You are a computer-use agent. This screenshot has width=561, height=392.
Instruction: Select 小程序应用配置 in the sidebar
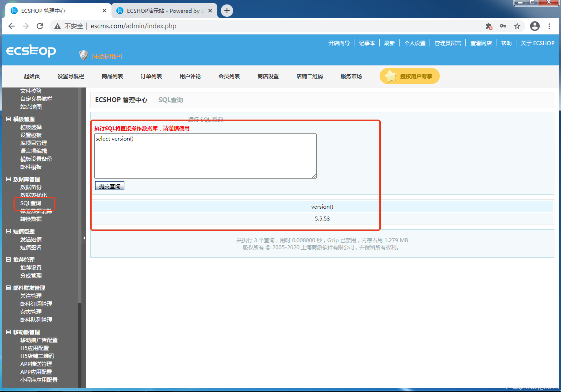(x=39, y=380)
